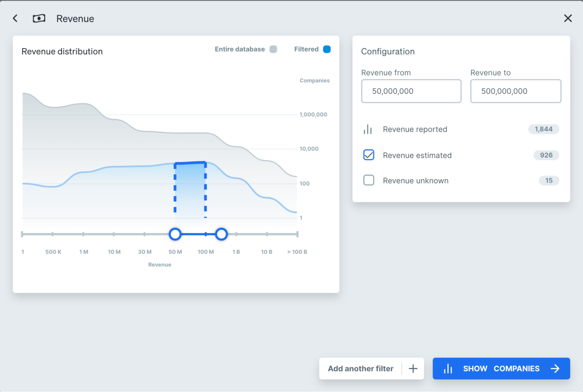
Task: Toggle the Entire database view
Action: (x=273, y=49)
